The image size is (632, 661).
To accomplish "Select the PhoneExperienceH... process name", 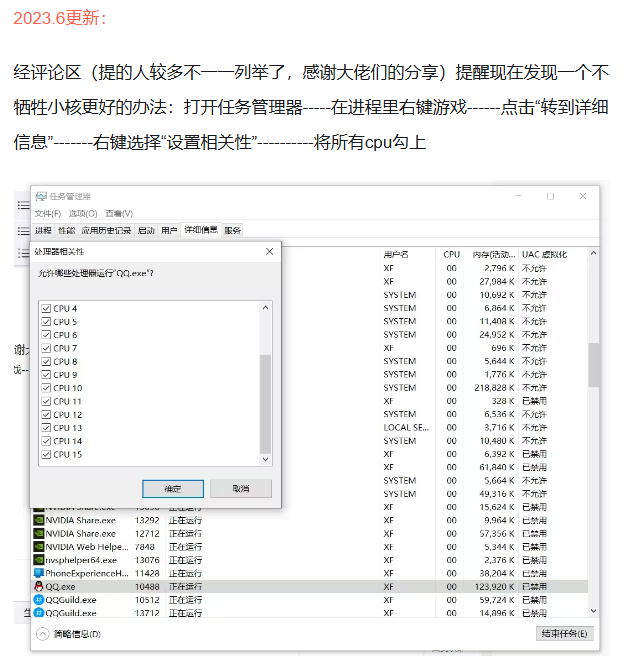I will tap(87, 573).
